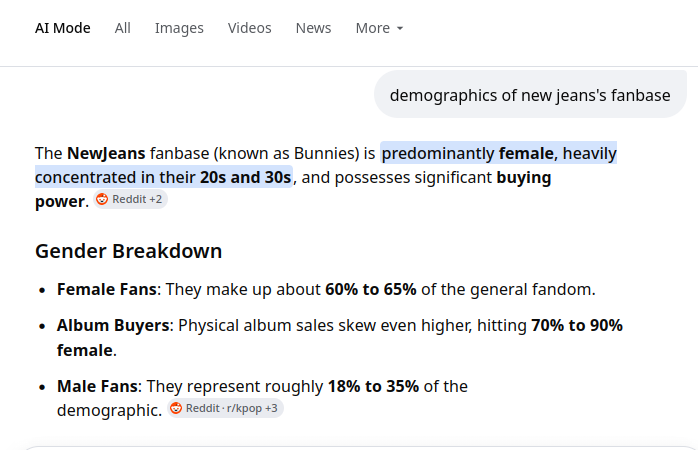
Task: Open the Reddit +2 source chip
Action: click(130, 199)
